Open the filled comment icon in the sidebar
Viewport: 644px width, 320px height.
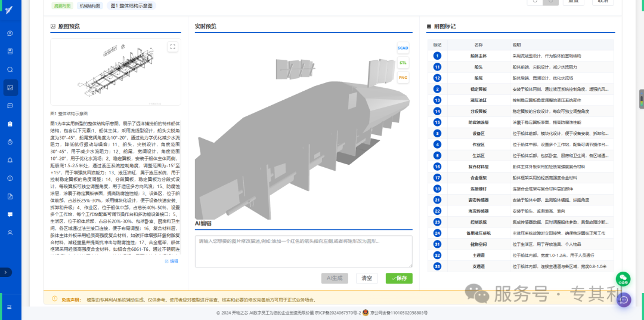10,214
